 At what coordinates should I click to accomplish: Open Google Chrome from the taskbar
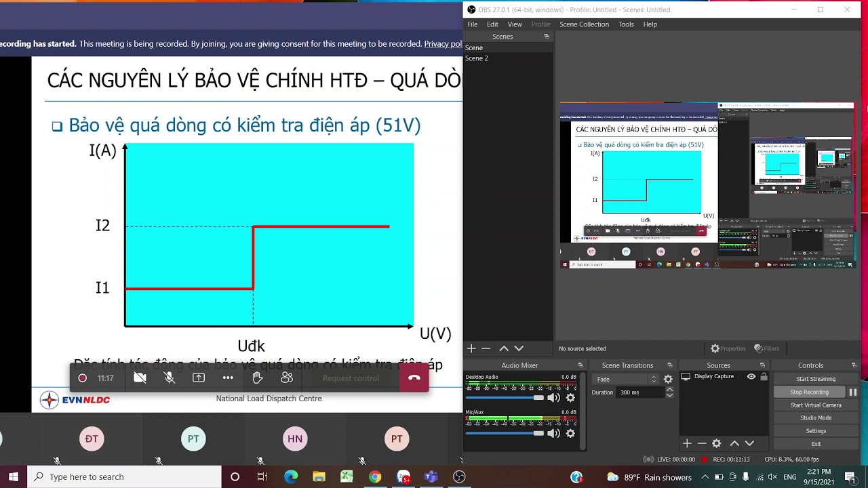(375, 476)
